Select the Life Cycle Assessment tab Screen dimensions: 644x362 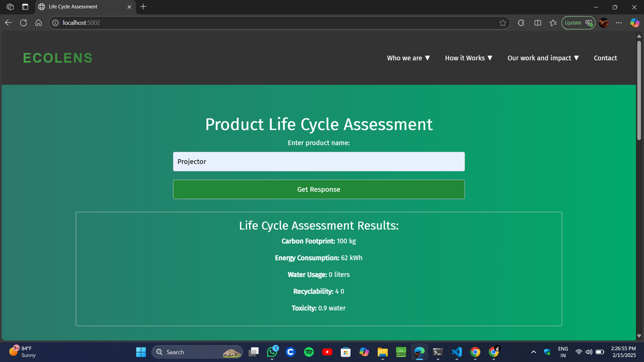coord(80,7)
